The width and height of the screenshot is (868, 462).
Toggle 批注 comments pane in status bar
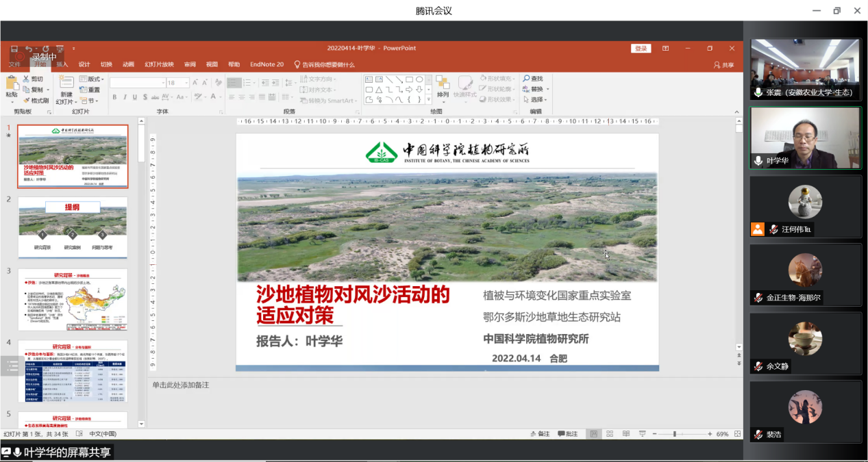568,434
